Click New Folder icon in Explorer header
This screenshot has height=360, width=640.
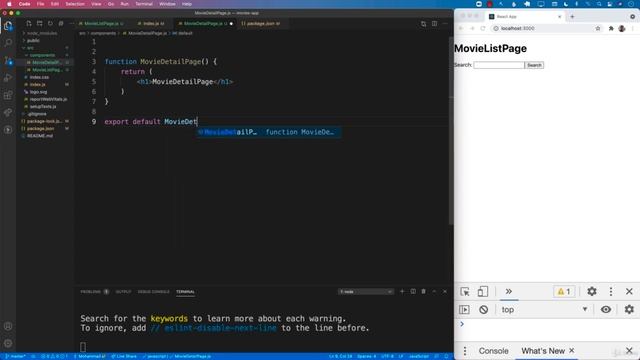click(40, 24)
